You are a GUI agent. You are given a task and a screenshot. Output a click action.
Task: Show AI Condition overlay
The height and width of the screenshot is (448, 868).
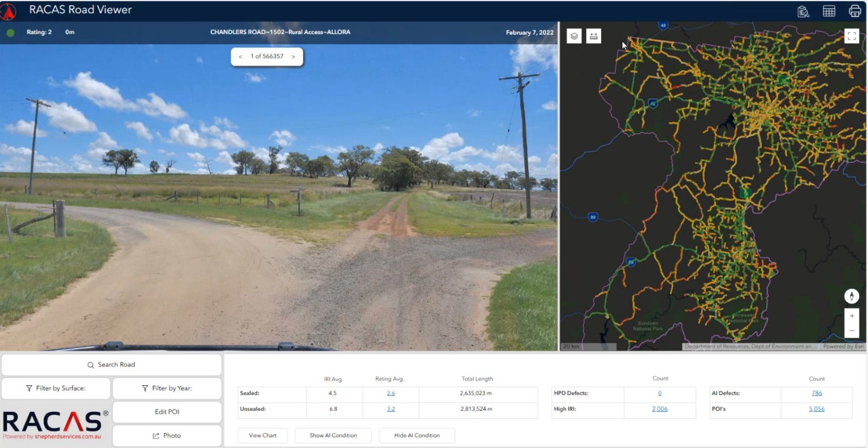[333, 435]
